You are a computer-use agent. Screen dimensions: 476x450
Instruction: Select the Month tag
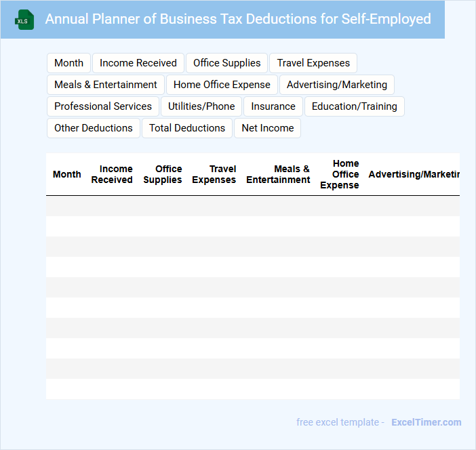click(68, 63)
